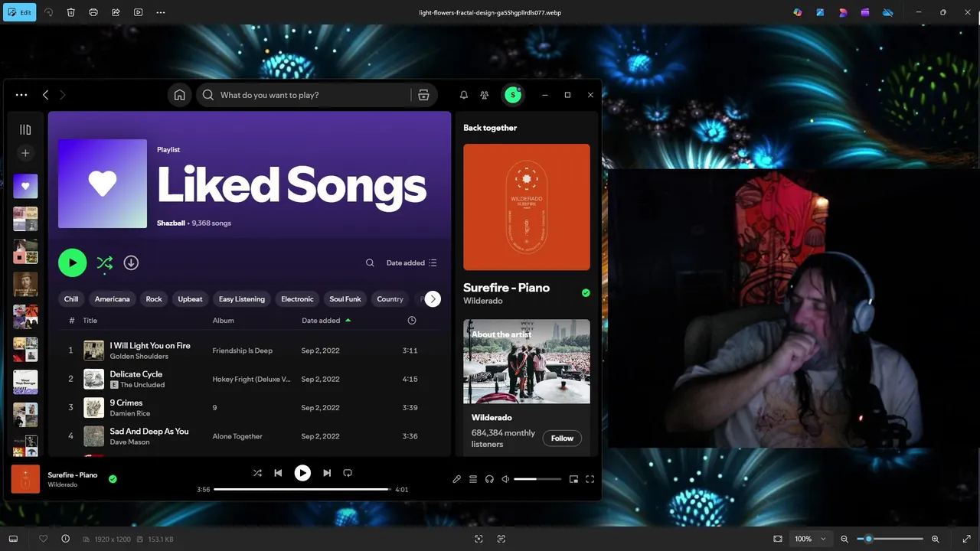This screenshot has height=551, width=980.
Task: Select the Upbeat filter chip
Action: (190, 299)
